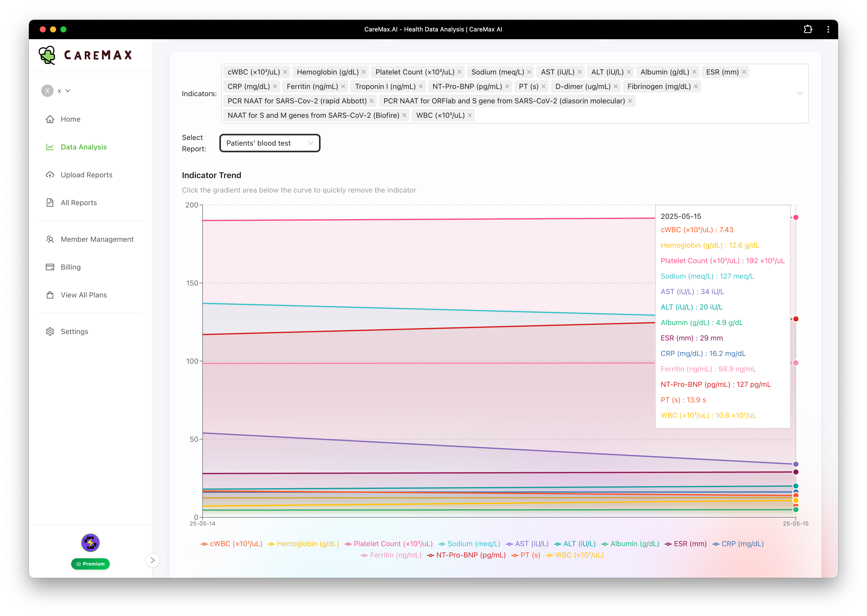Viewport: 867px width, 616px height.
Task: Open Member Management page
Action: point(97,239)
